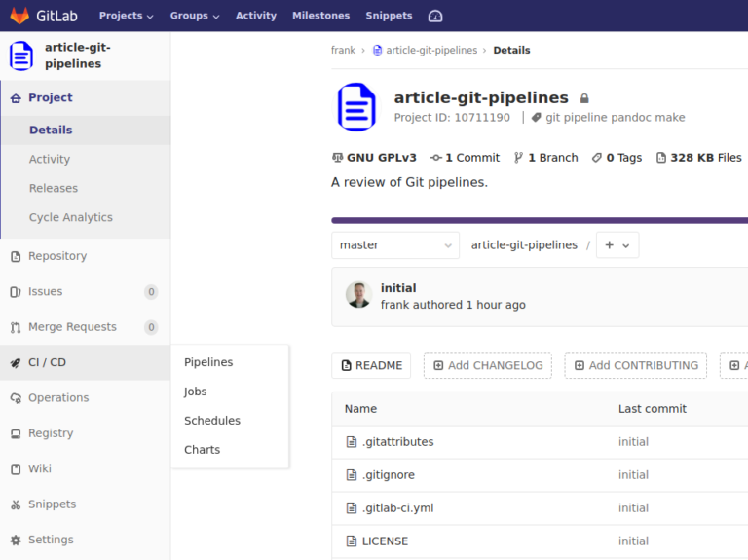
Task: Open the GNU GPLv3 license link
Action: (x=374, y=158)
